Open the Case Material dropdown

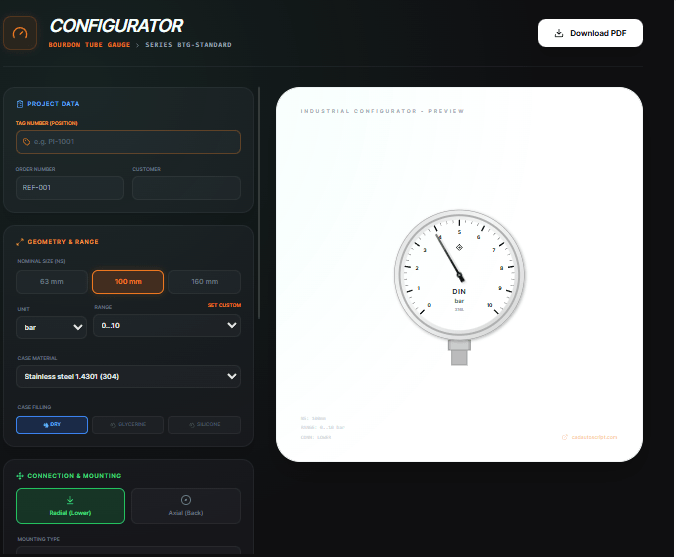[128, 376]
